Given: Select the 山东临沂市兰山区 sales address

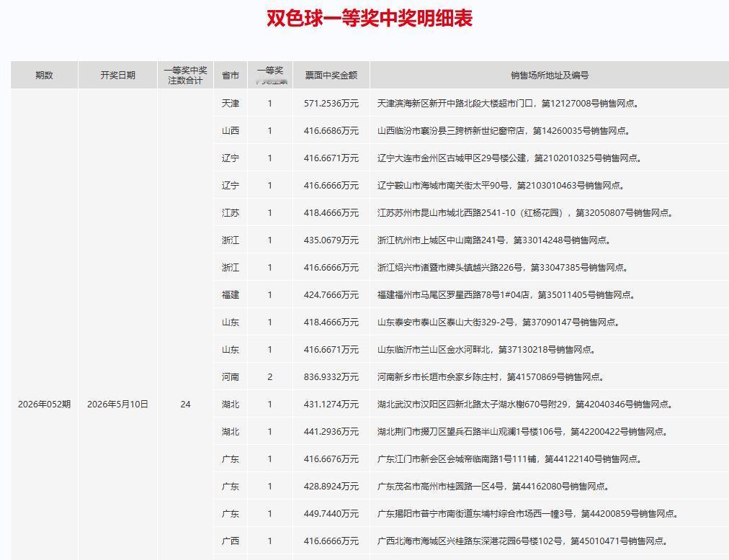Looking at the screenshot, I should (x=486, y=350).
